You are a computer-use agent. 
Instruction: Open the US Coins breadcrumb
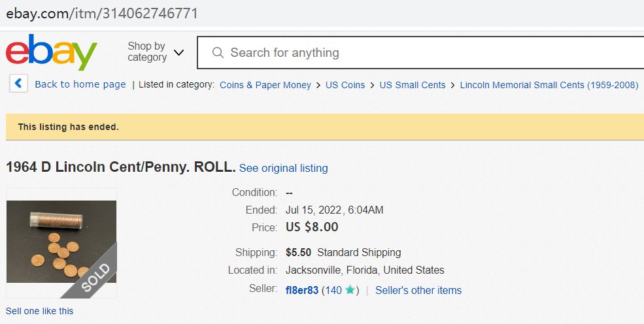coord(345,85)
